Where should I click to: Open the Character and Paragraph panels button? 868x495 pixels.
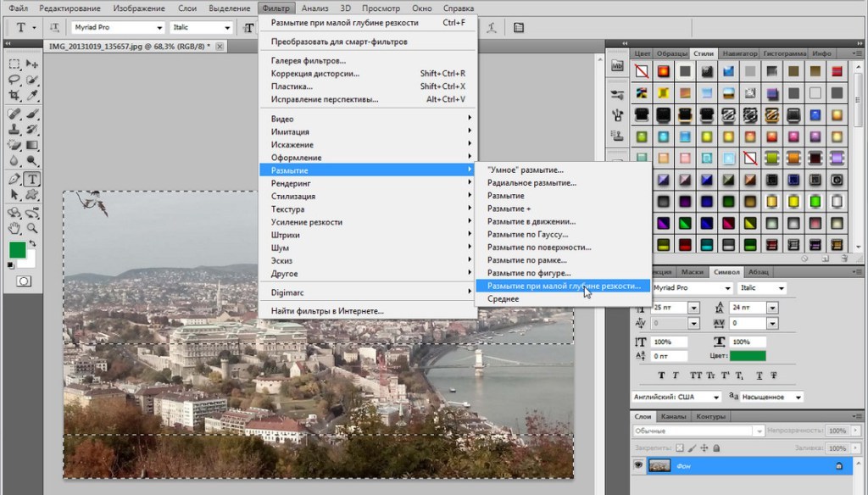point(519,28)
